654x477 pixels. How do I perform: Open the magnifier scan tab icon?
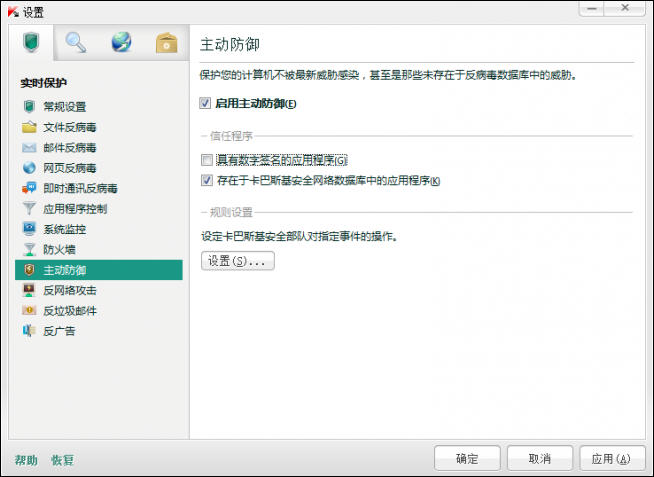point(76,43)
